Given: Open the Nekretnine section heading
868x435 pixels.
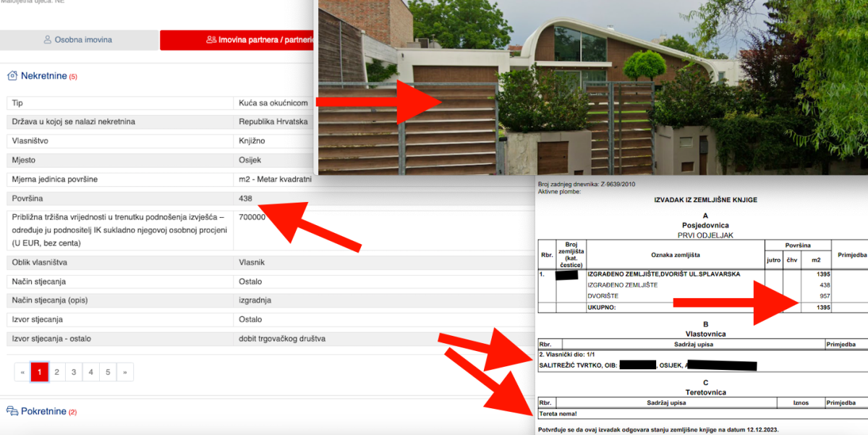Looking at the screenshot, I should [44, 76].
